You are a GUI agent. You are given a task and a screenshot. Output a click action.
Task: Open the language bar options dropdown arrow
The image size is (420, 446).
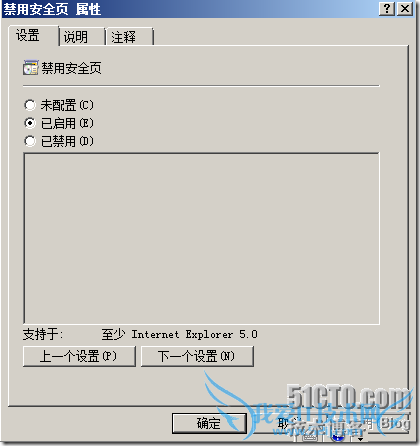click(x=360, y=439)
